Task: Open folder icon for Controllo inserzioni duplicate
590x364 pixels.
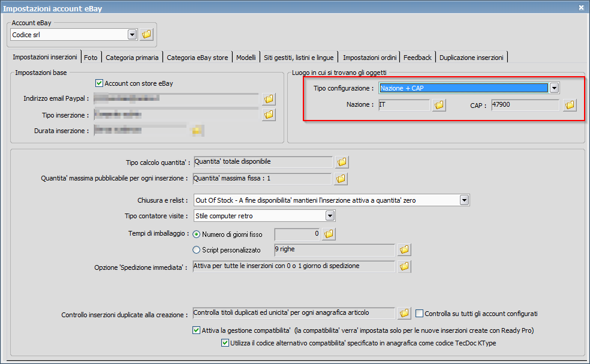Action: (404, 313)
